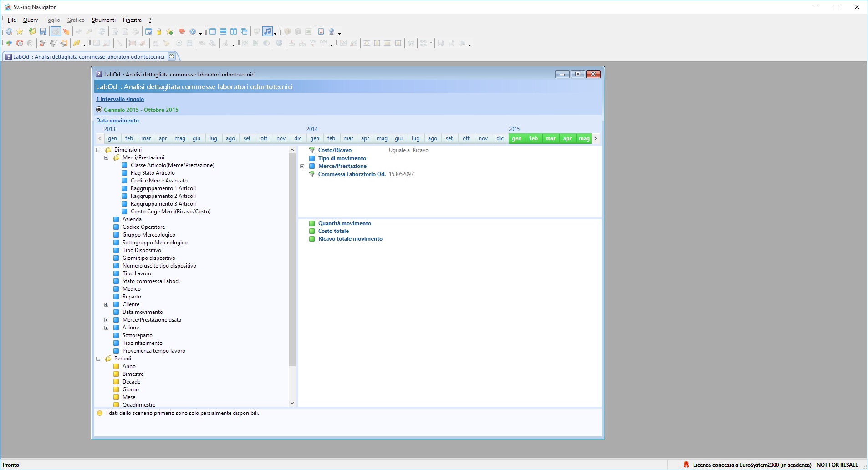This screenshot has width=868, height=470.
Task: Click the cascade windows icon
Action: [x=244, y=31]
